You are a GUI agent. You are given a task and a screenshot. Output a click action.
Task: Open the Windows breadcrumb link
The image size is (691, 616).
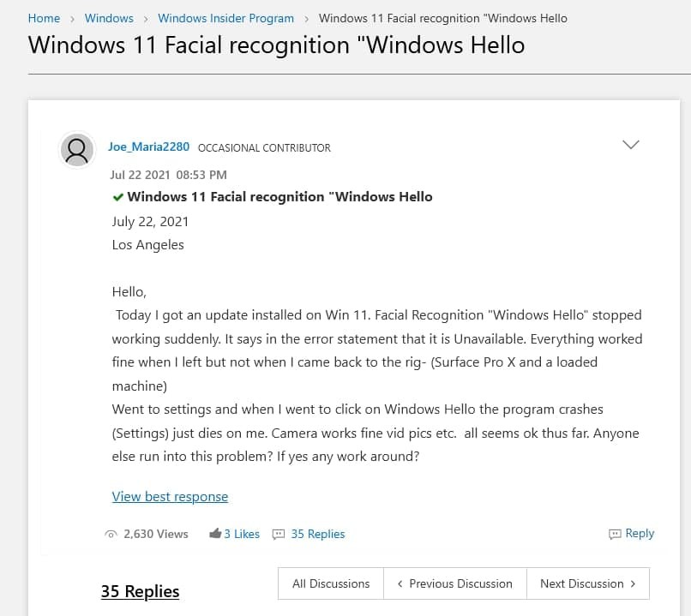tap(109, 19)
